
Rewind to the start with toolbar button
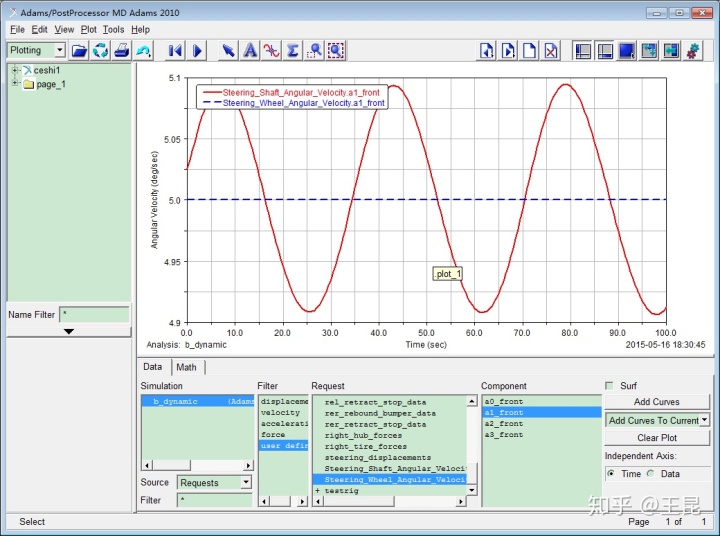tap(175, 50)
